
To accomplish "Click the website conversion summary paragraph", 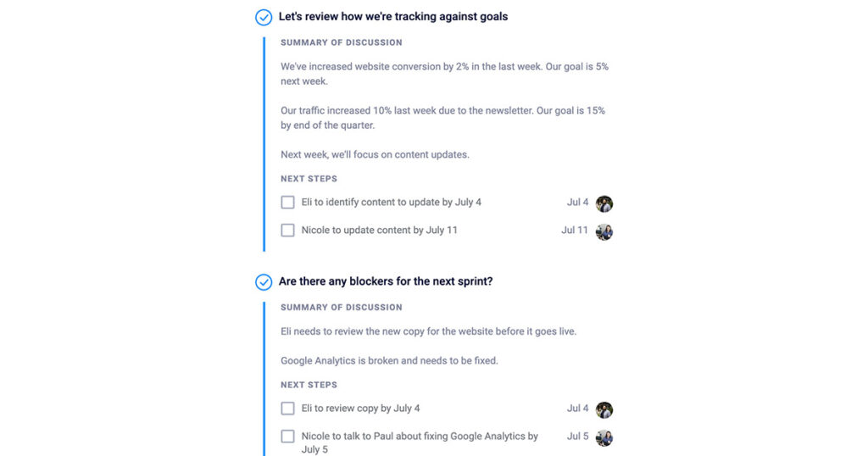I will pos(444,74).
